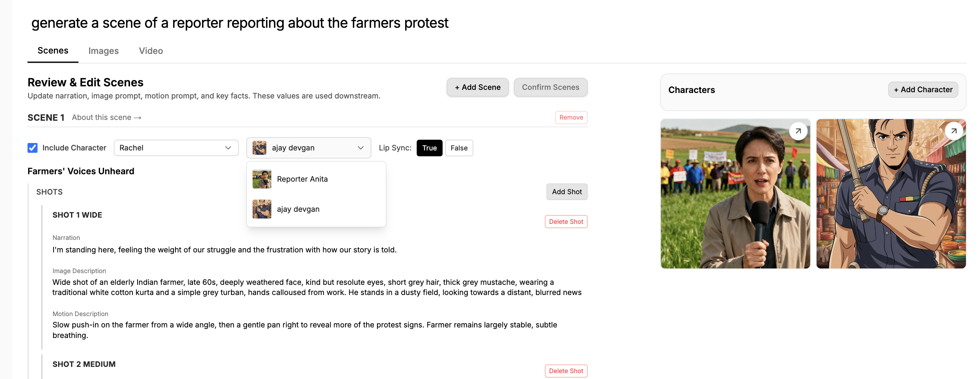The image size is (980, 379).
Task: Open the Rachel voice dropdown
Action: [x=176, y=148]
